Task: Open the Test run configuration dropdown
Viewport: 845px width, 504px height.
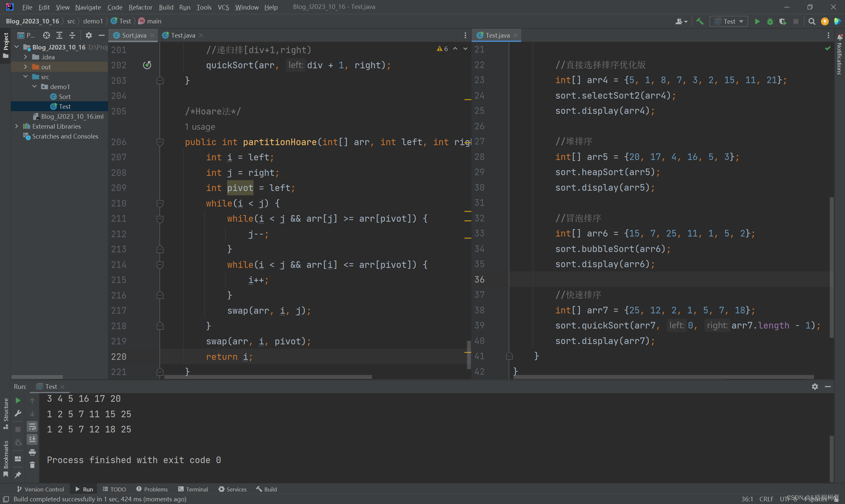Action: point(729,21)
